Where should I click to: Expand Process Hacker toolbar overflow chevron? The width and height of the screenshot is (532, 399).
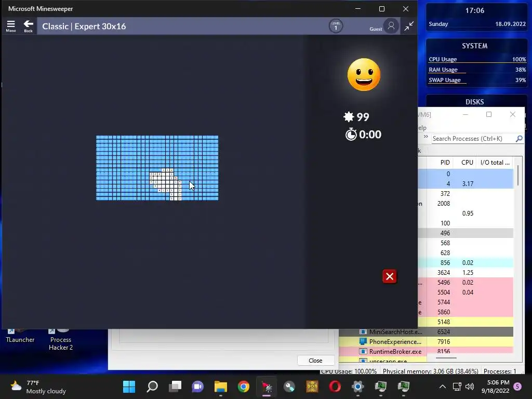coord(426,137)
